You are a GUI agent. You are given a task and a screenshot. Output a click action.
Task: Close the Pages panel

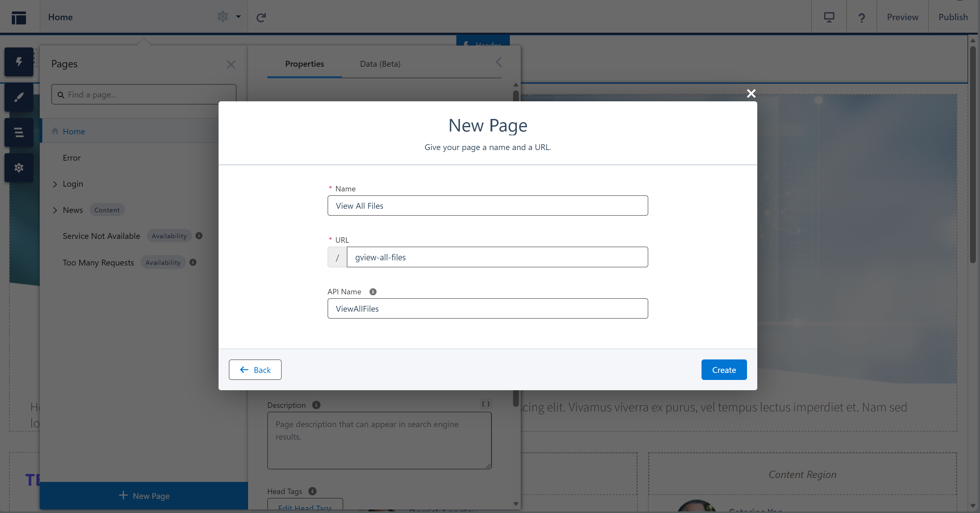(231, 64)
